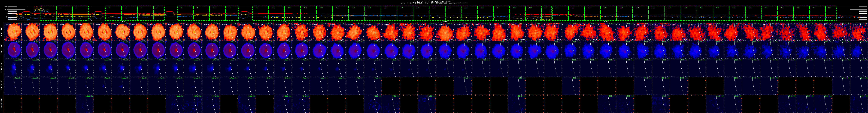Click the 01:20 time axis label
This screenshot has width=868, height=113.
(445, 22)
